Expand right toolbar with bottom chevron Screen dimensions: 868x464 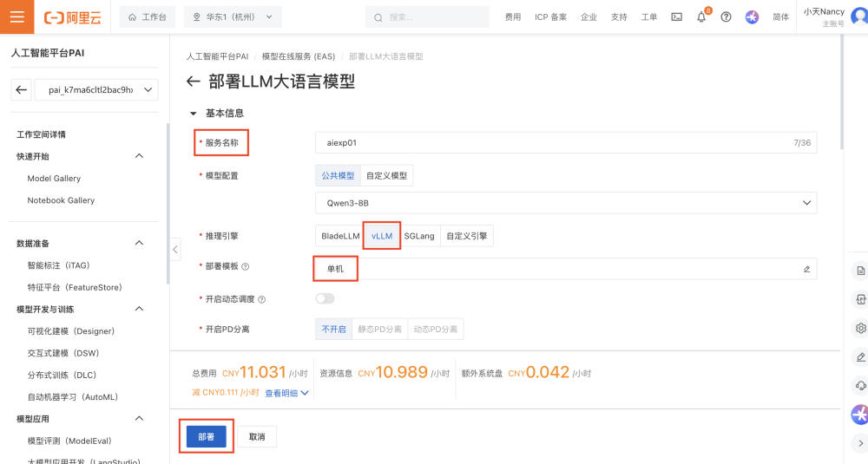coord(860,442)
